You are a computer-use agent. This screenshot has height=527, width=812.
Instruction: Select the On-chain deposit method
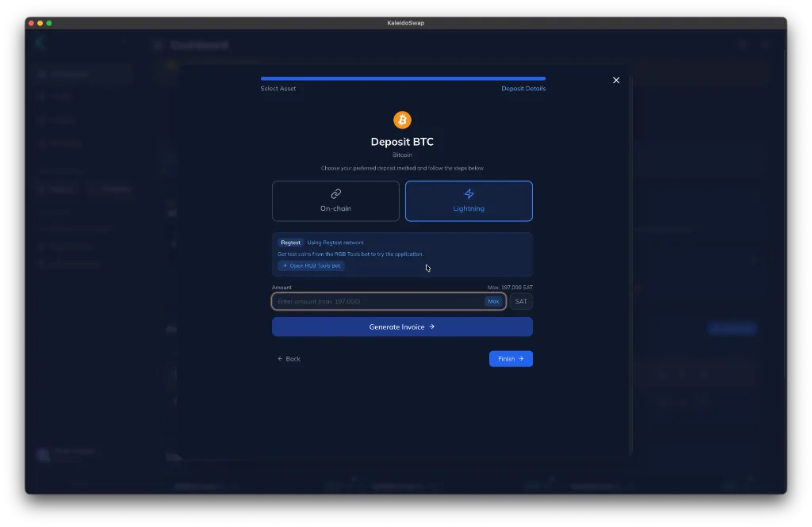point(335,200)
